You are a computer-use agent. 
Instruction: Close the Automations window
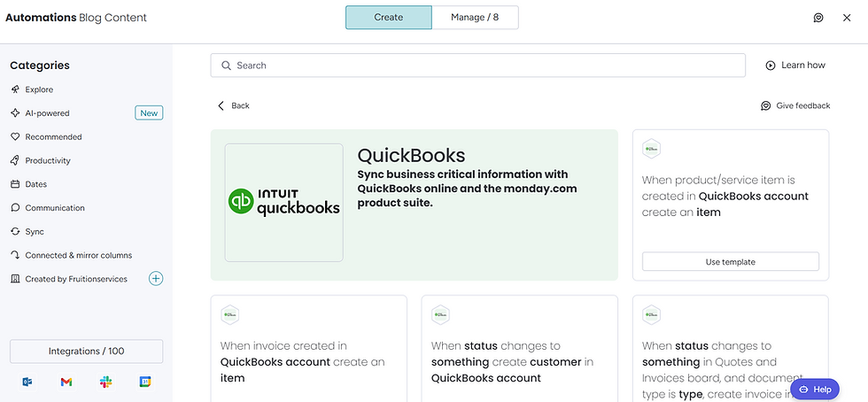coord(847,18)
